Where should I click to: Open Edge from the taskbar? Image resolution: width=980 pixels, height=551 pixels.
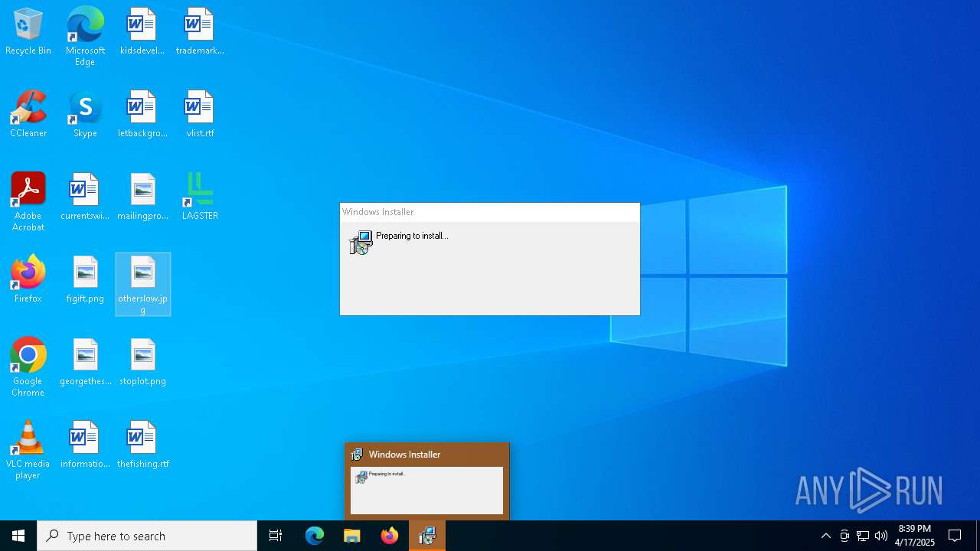click(315, 536)
